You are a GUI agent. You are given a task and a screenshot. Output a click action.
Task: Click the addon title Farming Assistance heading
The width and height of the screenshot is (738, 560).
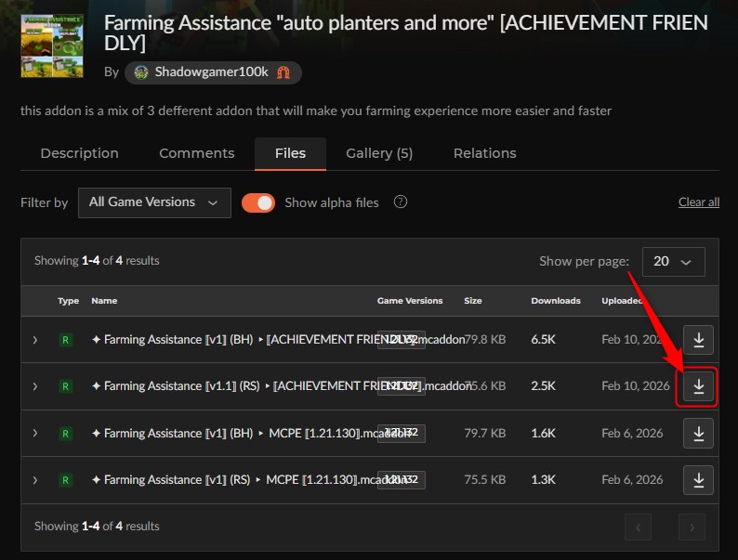tap(405, 33)
